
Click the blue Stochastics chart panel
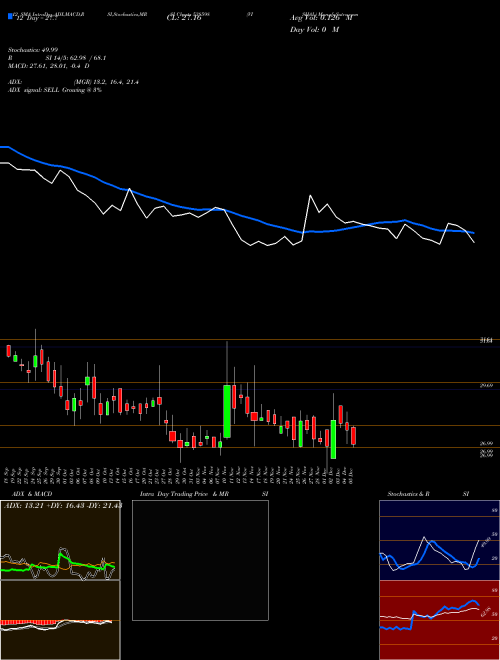tap(438, 540)
